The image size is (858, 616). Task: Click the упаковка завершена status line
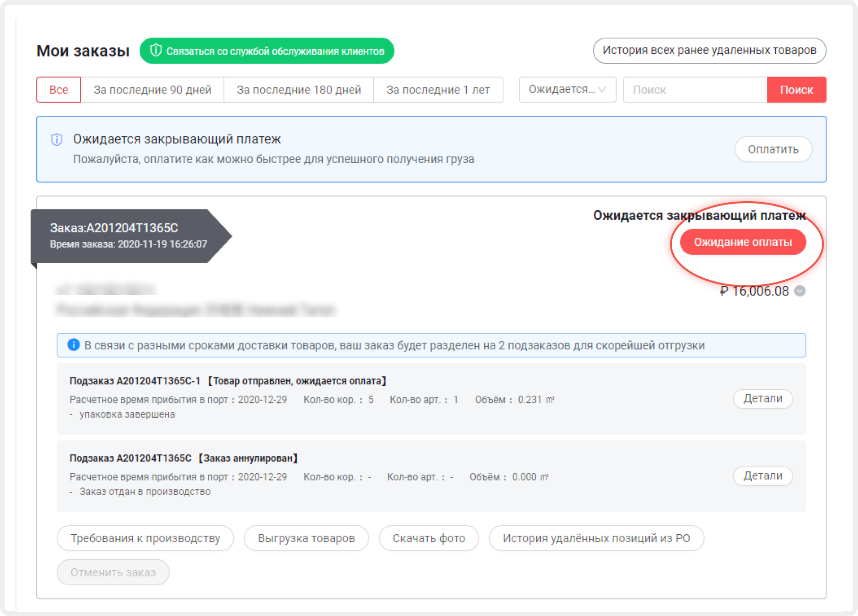(127, 414)
